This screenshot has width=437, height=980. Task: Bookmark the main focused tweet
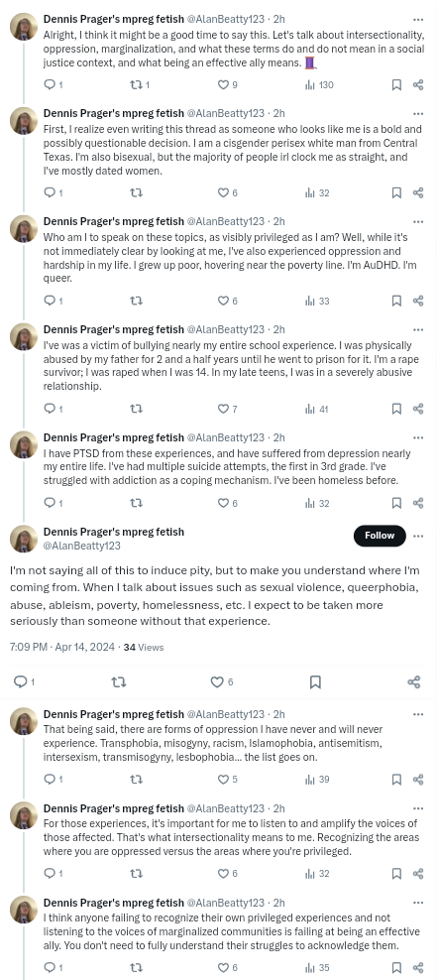(x=315, y=681)
